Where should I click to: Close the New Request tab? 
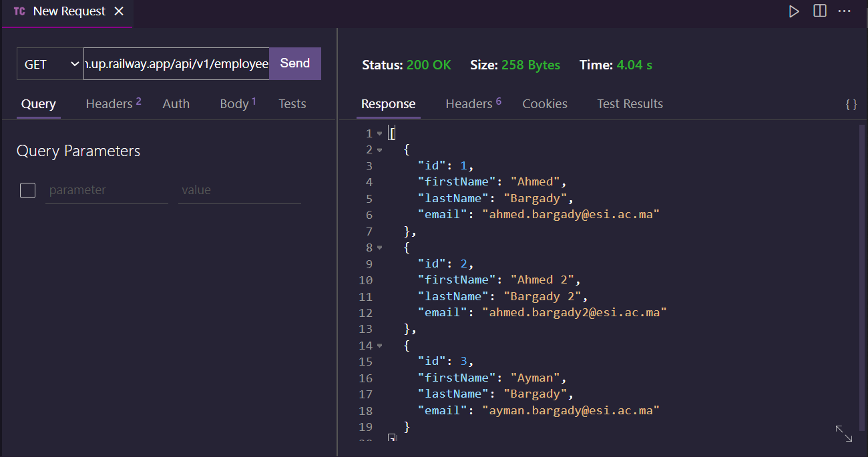tap(118, 11)
